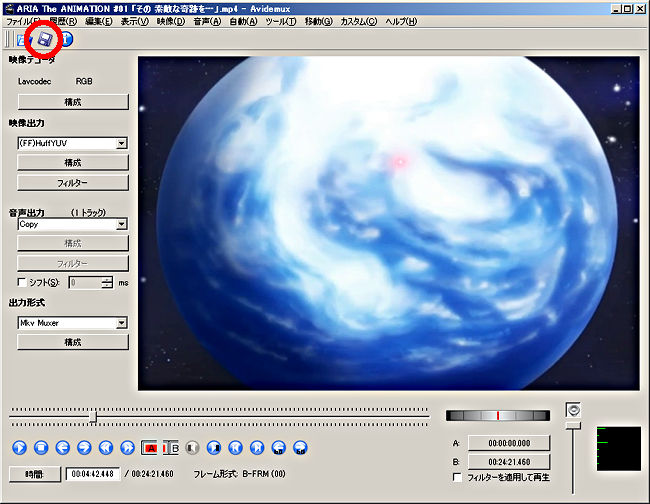Click the vertical volume slider handle
This screenshot has height=504, width=650.
tap(573, 426)
